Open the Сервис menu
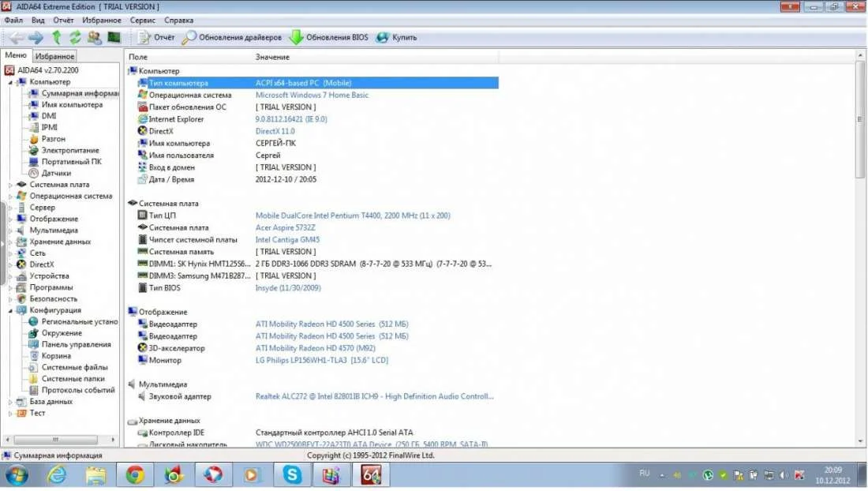 142,20
